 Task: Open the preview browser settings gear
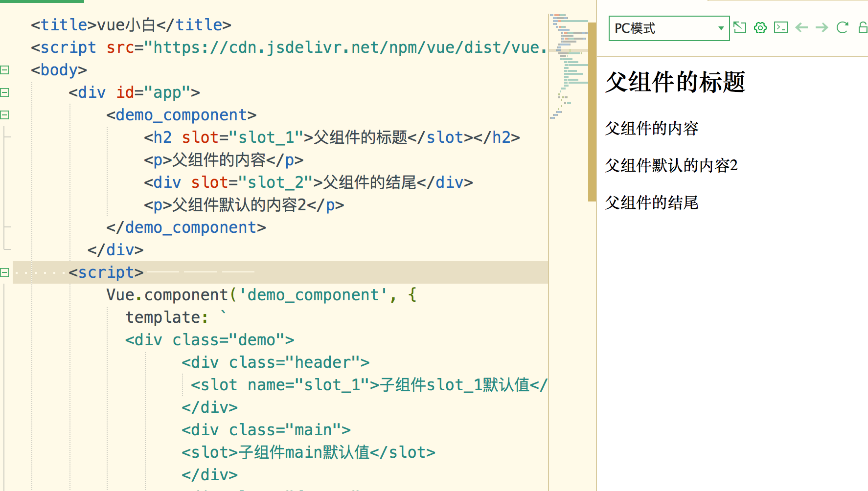(760, 28)
